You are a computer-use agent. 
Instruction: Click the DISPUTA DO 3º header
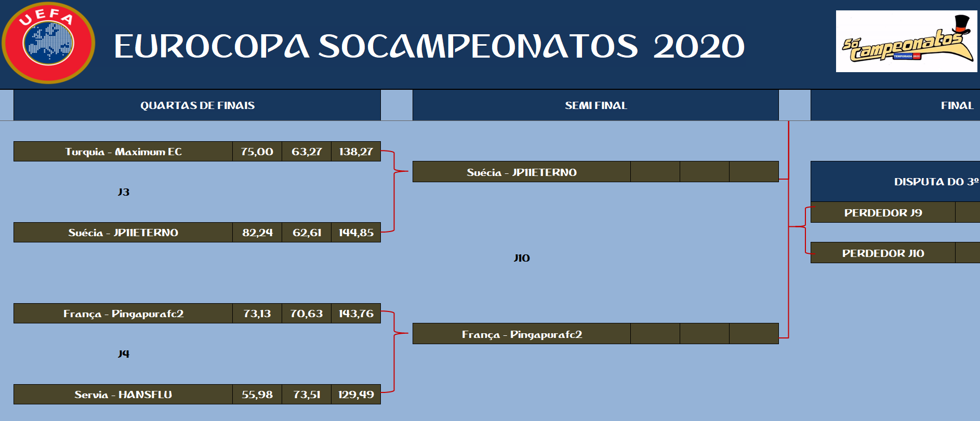935,182
